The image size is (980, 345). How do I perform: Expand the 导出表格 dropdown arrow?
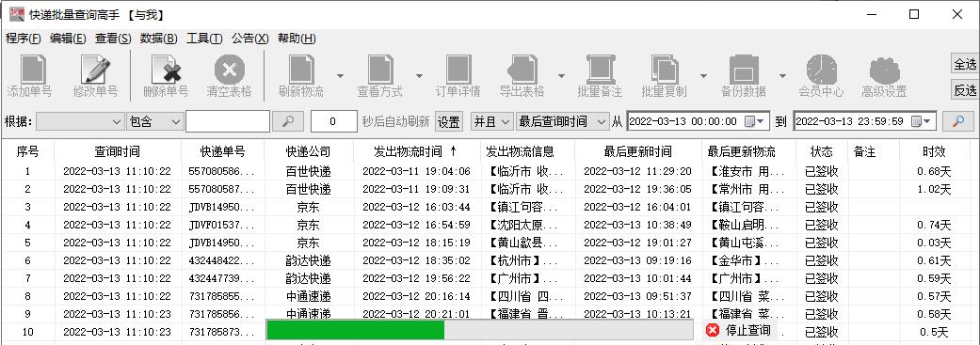tap(561, 75)
